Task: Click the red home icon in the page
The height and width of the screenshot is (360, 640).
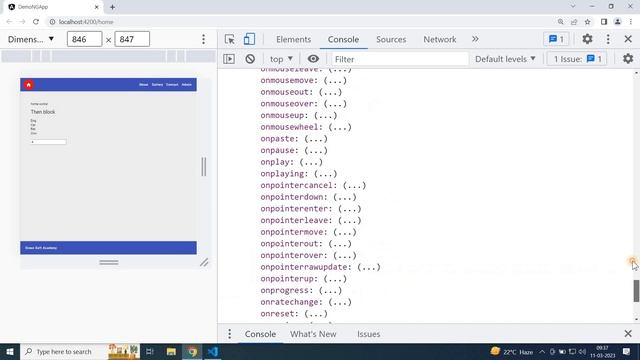Action: tap(29, 84)
